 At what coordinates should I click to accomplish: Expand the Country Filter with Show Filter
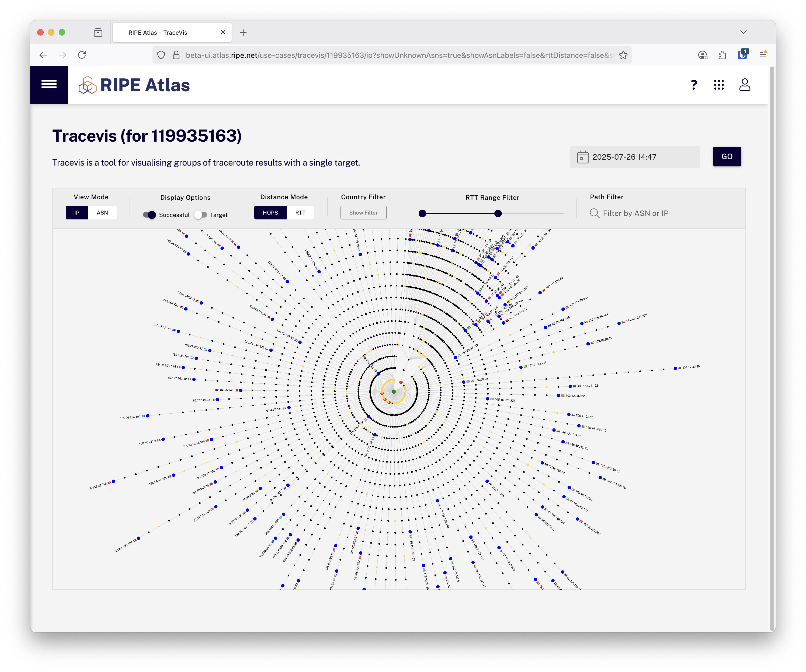coord(363,212)
